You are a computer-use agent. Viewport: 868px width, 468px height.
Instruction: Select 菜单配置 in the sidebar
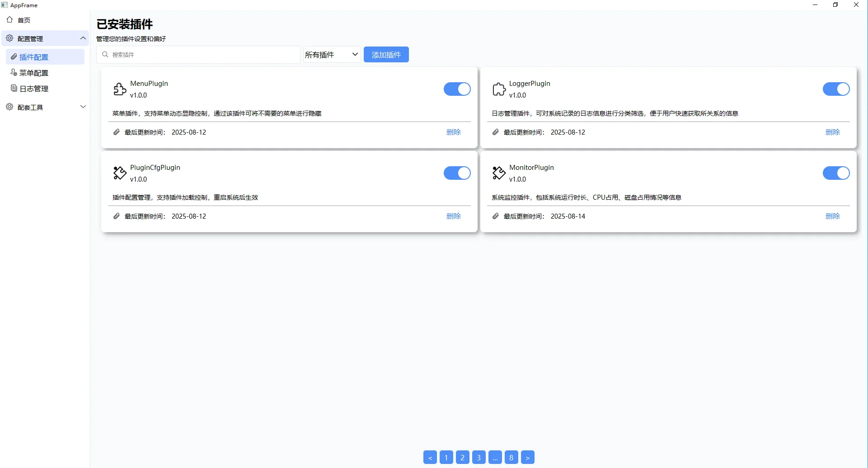34,73
